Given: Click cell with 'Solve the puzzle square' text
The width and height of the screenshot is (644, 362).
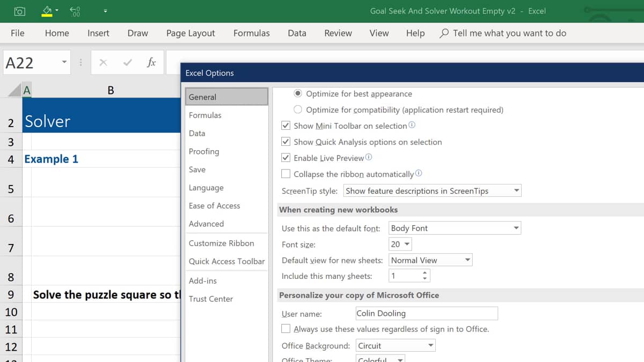Looking at the screenshot, I should pos(106,295).
